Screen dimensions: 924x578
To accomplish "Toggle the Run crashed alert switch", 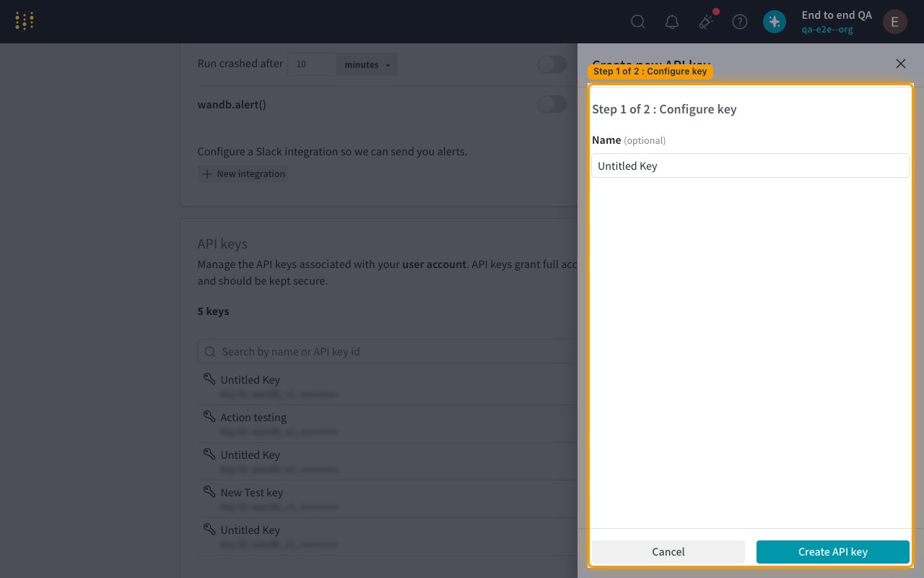I will pyautogui.click(x=553, y=64).
